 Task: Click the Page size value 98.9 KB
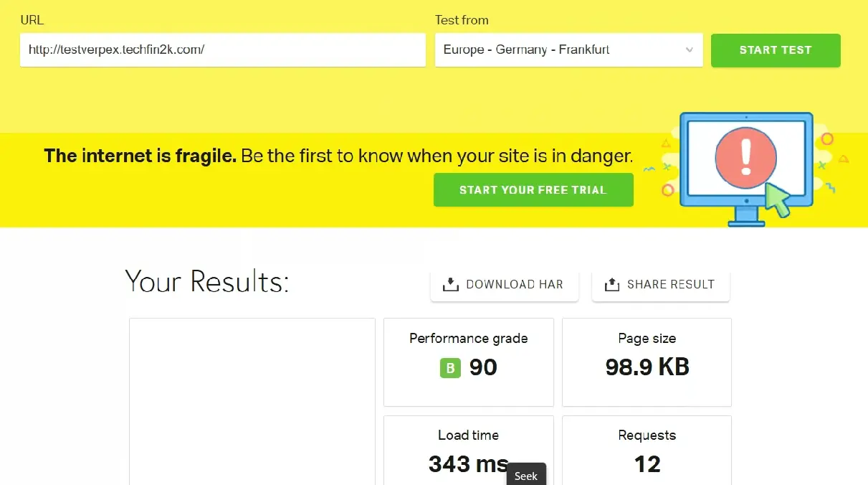coord(647,367)
